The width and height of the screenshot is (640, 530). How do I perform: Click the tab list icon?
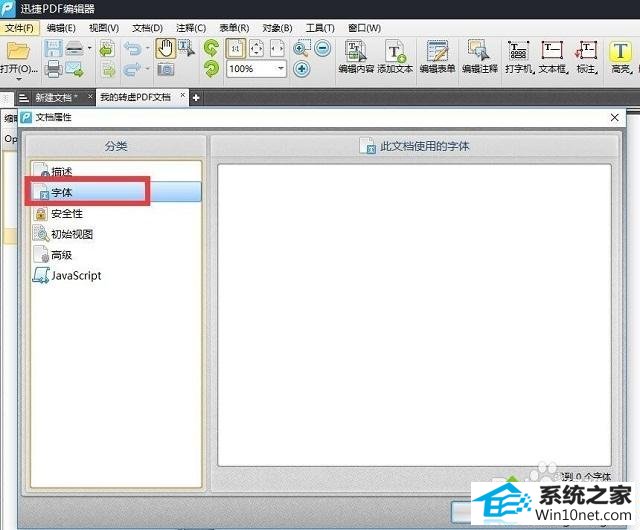pos(23,98)
